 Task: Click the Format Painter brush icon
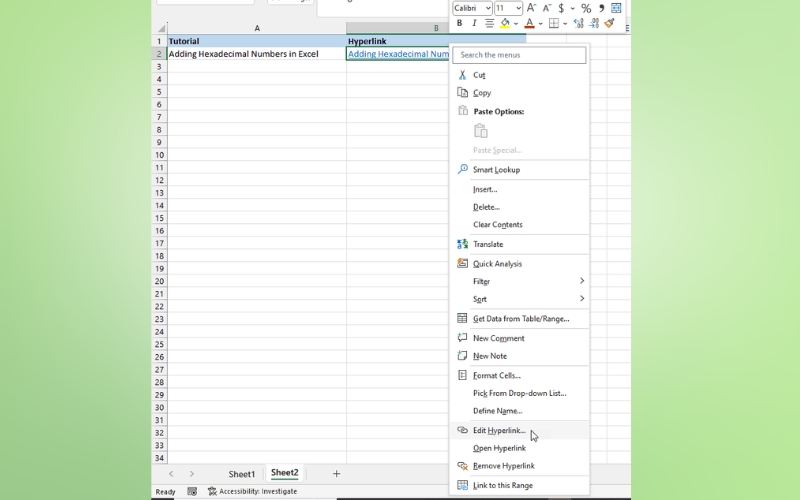point(609,23)
